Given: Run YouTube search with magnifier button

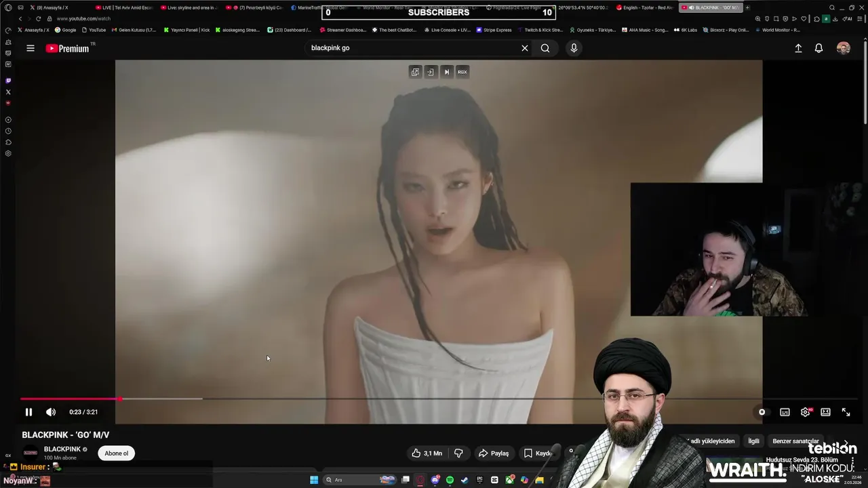Looking at the screenshot, I should click(x=545, y=48).
